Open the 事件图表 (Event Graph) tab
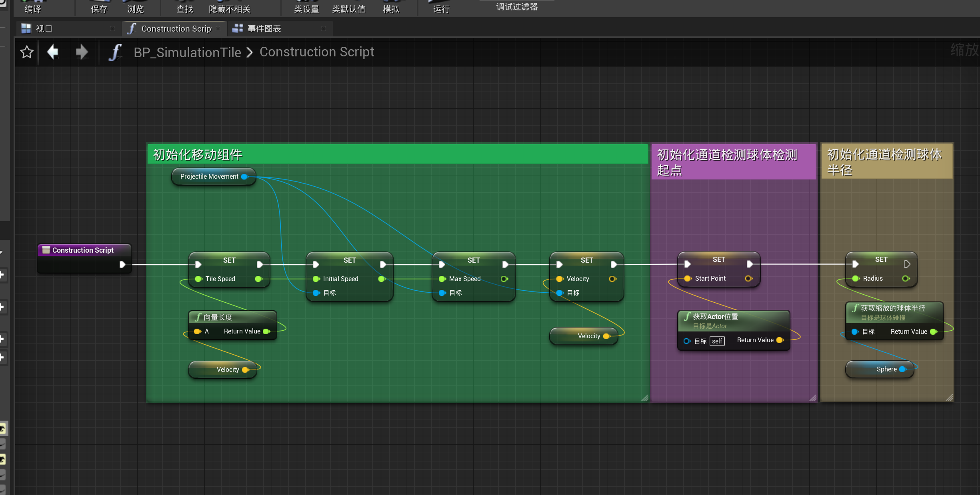 tap(264, 28)
